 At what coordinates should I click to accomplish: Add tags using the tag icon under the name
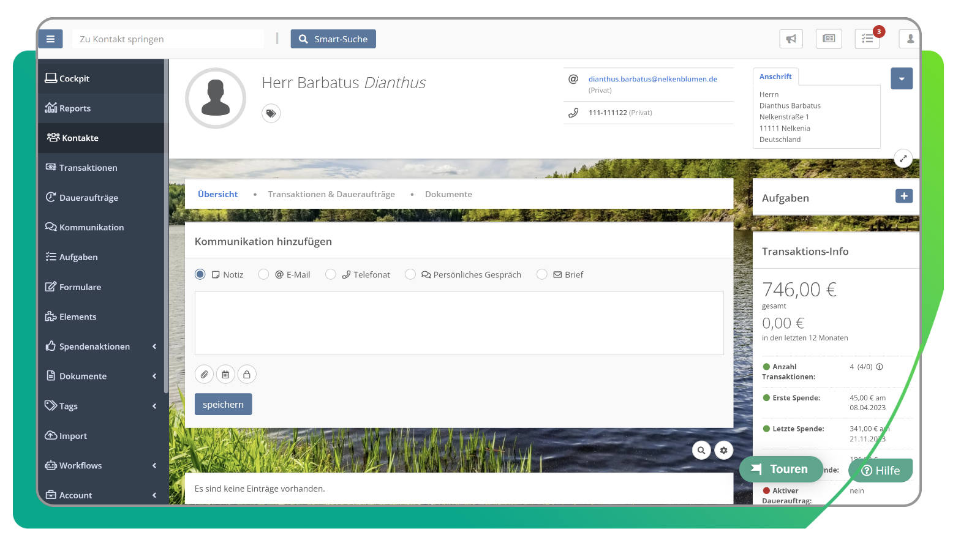pyautogui.click(x=271, y=113)
